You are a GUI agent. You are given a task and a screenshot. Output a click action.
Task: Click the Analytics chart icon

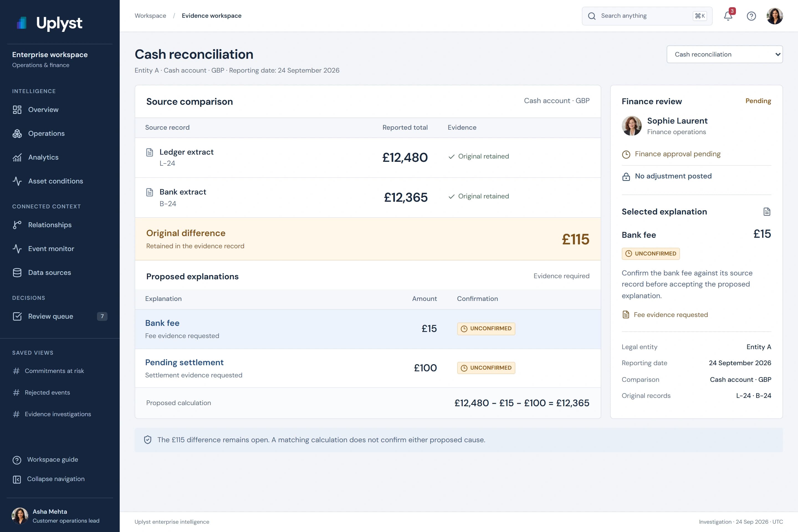coord(17,157)
